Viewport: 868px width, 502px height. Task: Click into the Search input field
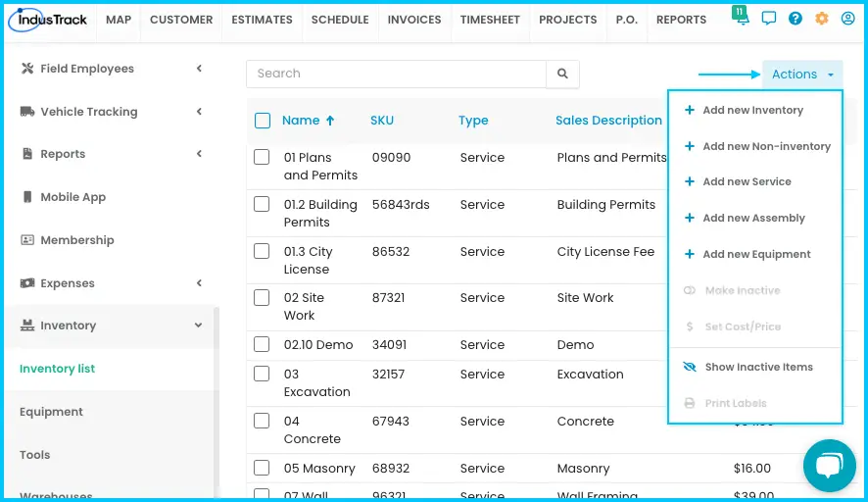pyautogui.click(x=397, y=74)
